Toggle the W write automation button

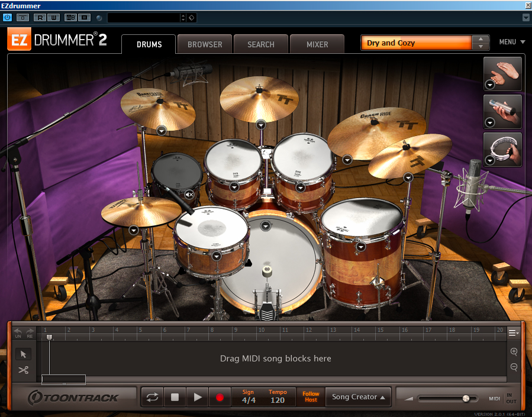54,18
